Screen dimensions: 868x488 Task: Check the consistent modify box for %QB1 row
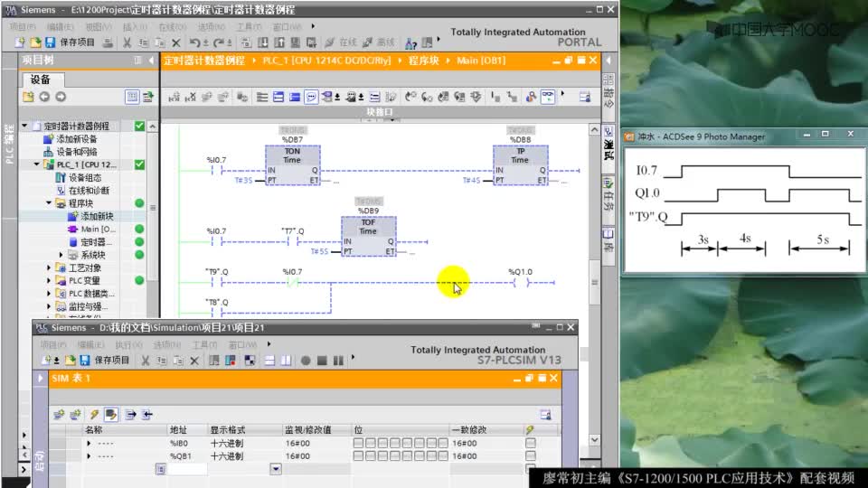[x=531, y=455]
